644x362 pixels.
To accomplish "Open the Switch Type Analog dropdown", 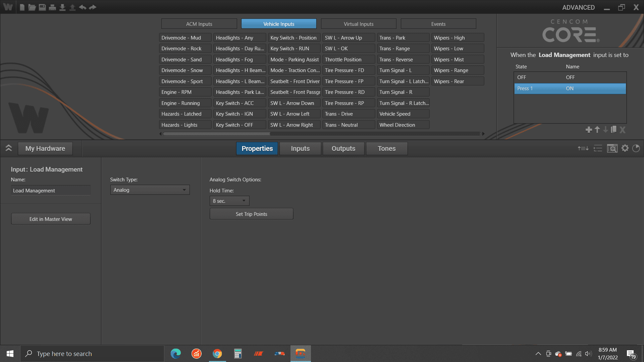I will coord(150,190).
